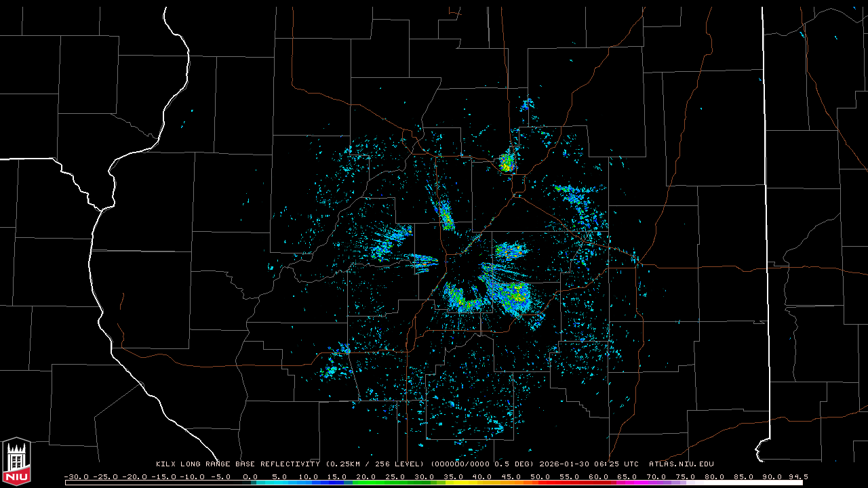Click the 70.0 legend value
The width and height of the screenshot is (868, 488).
click(x=656, y=476)
